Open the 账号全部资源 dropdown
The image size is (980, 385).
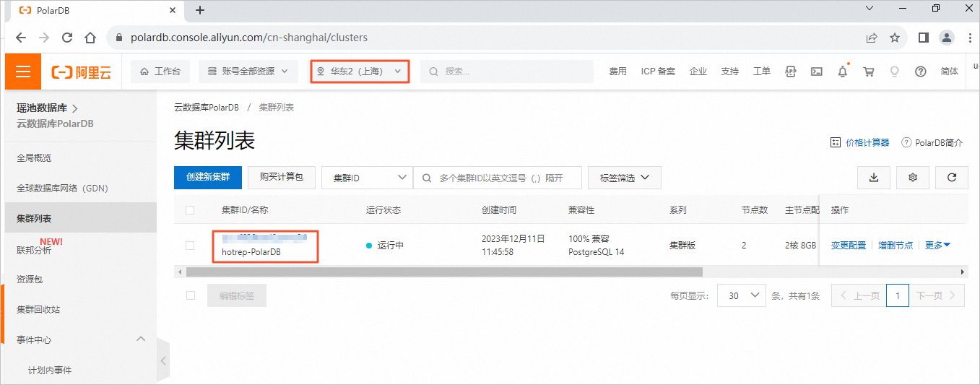pos(248,72)
